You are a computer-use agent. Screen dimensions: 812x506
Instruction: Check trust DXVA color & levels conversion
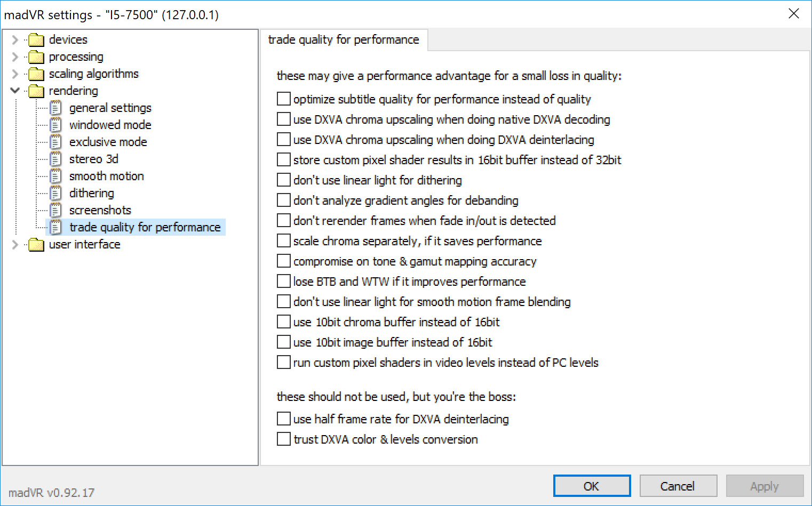click(284, 439)
